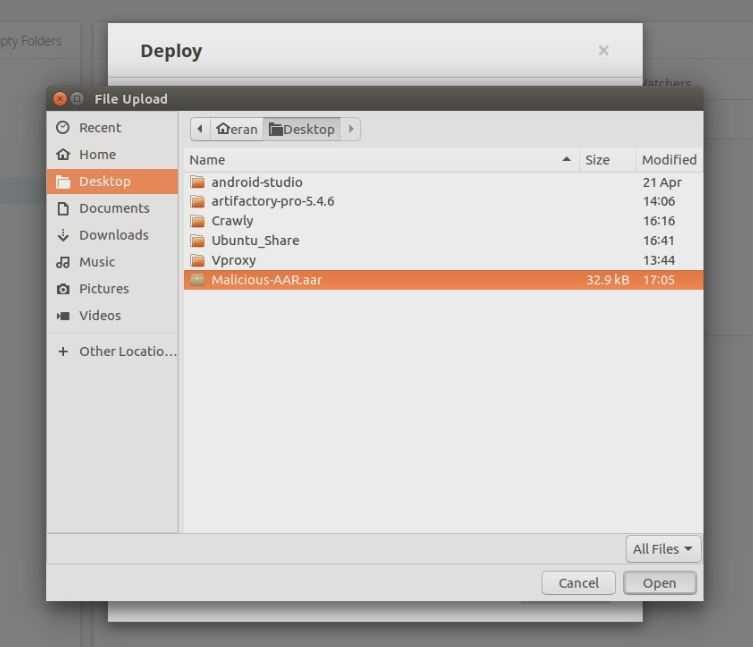Screen dimensions: 753x647
Task: Select the Malicious-AAR.aar file
Action: [x=266, y=280]
